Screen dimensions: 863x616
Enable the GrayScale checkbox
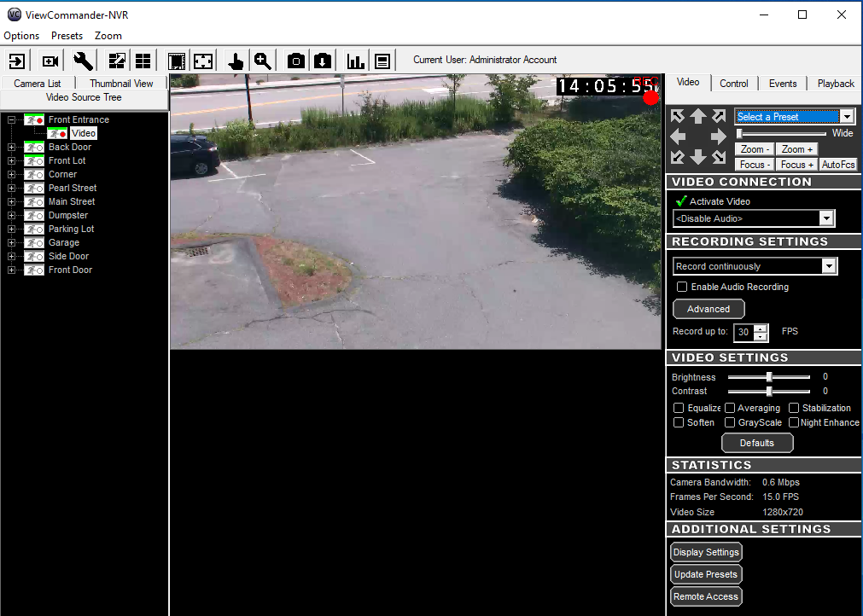pos(730,422)
